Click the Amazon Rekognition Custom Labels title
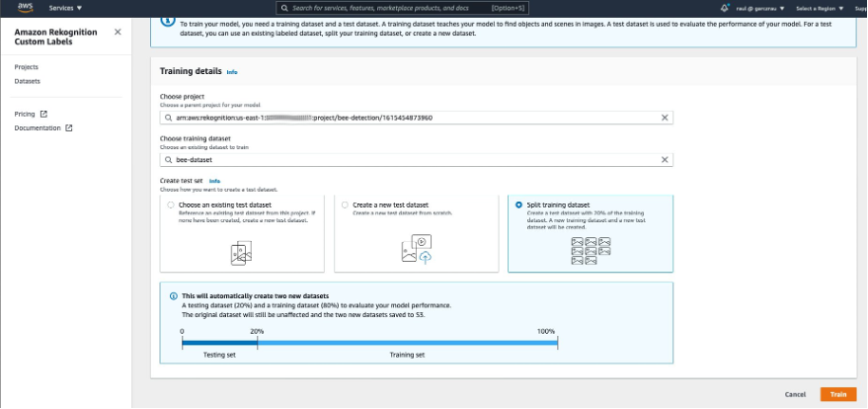868x409 pixels. [55, 37]
